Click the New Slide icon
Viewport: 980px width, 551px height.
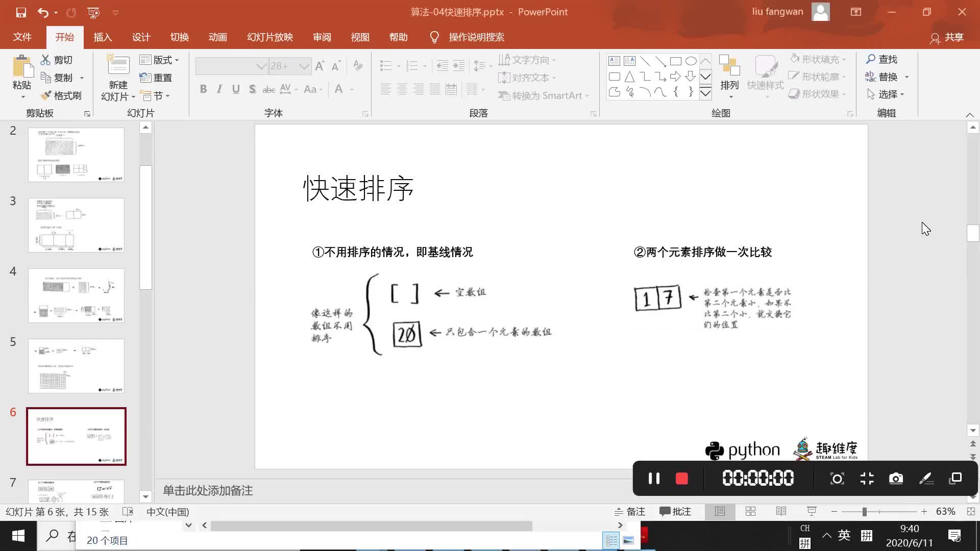118,65
